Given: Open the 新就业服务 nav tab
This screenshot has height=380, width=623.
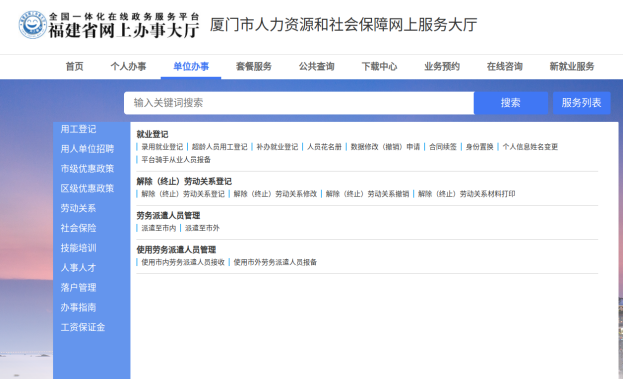Looking at the screenshot, I should pyautogui.click(x=572, y=66).
